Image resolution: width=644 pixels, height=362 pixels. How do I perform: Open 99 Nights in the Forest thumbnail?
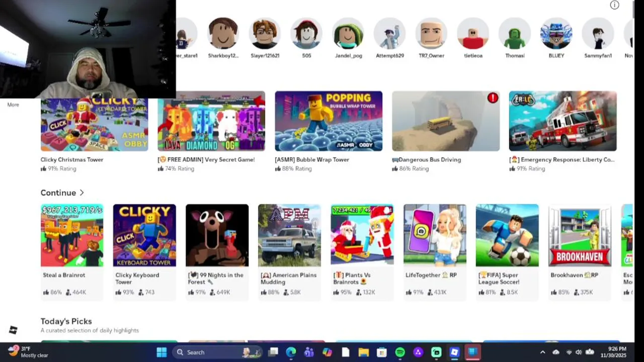point(217,235)
